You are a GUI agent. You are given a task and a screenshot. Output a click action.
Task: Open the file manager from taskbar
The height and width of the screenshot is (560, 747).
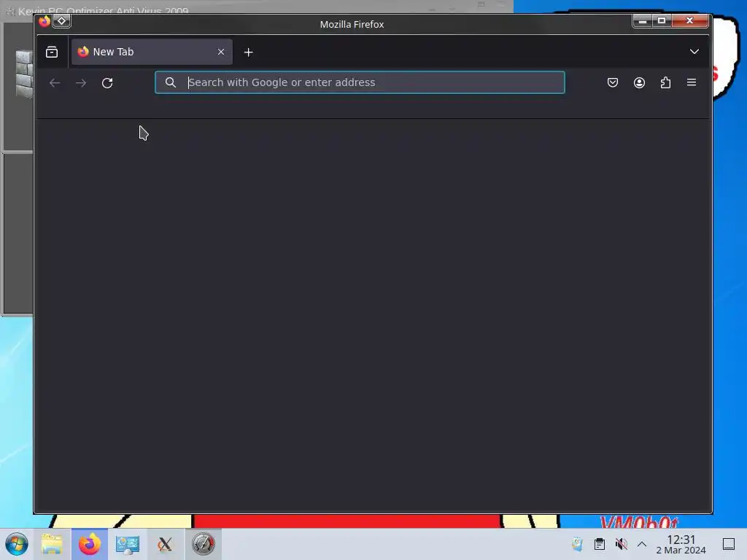52,544
